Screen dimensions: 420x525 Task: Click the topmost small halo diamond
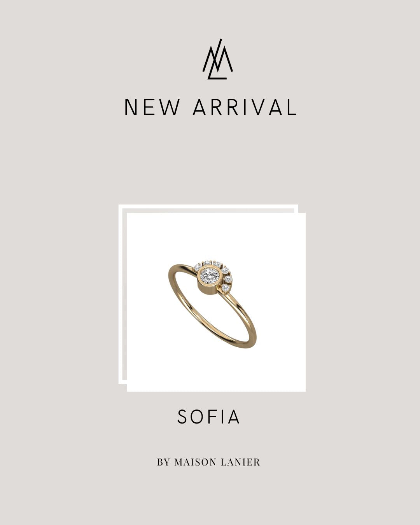[x=208, y=263]
